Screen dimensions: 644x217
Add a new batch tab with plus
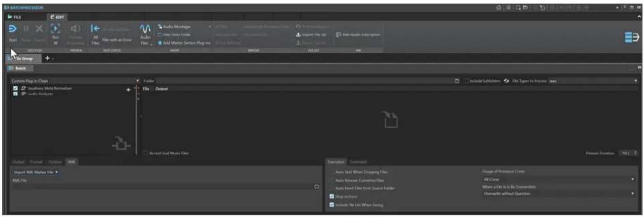(48, 58)
